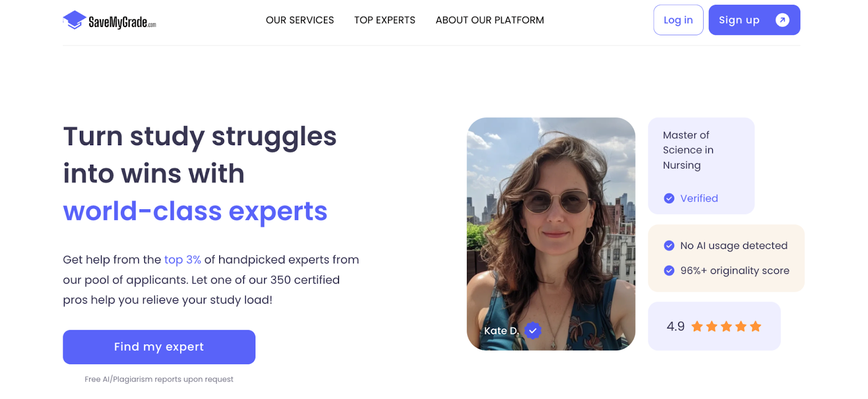Click the check icon beside 96%+ originality score

pos(669,271)
